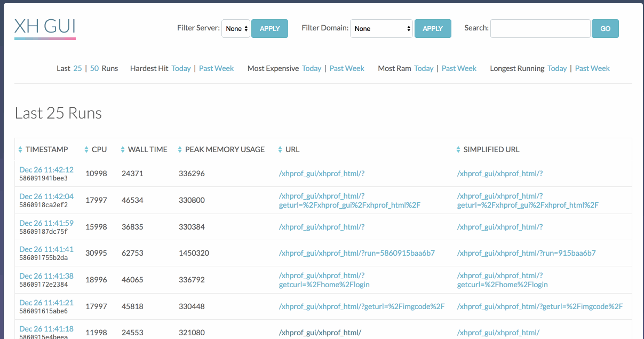644x339 pixels.
Task: Open URL link with geturl=%2Fimgcode%2F
Action: pyautogui.click(x=362, y=306)
